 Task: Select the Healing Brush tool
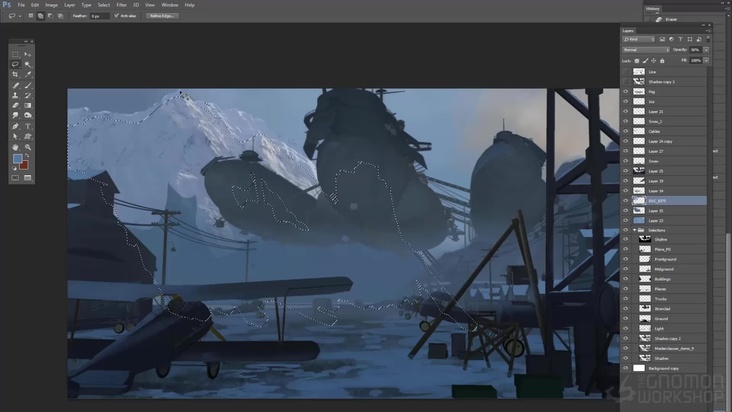15,85
